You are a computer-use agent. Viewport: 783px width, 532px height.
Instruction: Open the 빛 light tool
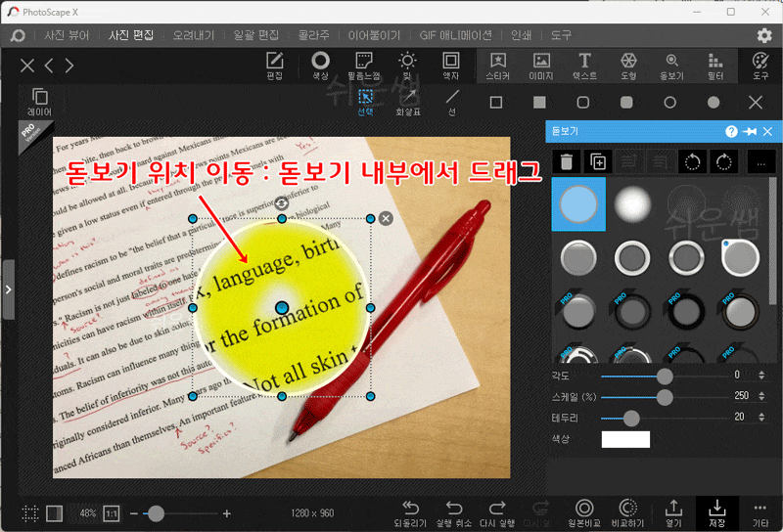tap(407, 66)
